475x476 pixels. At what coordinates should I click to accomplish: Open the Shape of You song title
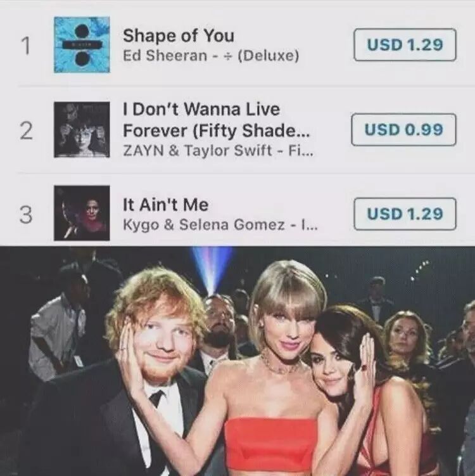[179, 36]
